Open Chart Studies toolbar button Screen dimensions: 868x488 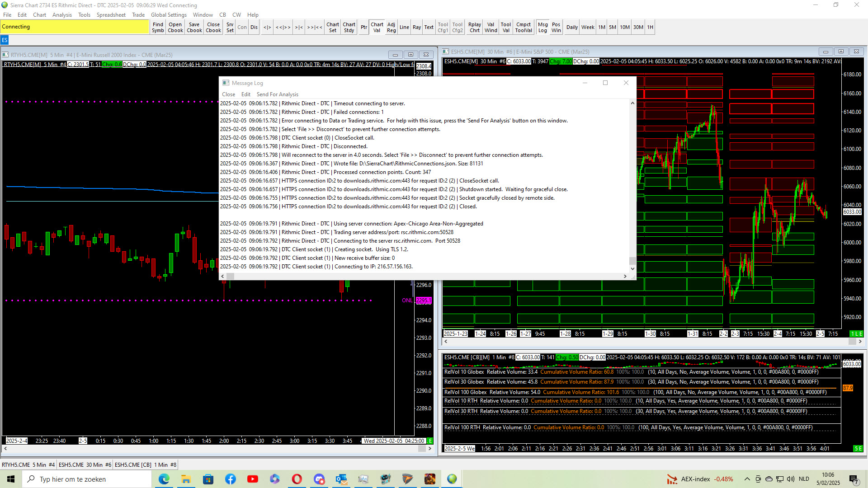(349, 27)
